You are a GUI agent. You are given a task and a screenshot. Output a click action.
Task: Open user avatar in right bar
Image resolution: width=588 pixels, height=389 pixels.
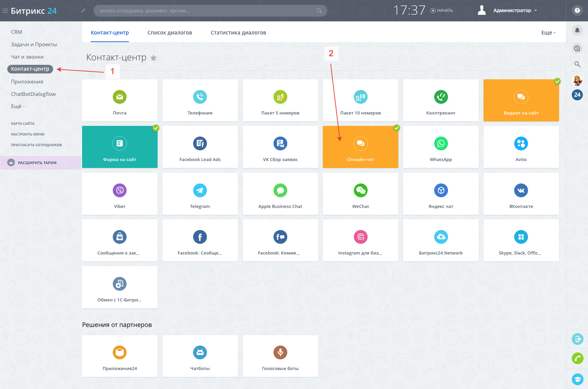click(577, 80)
